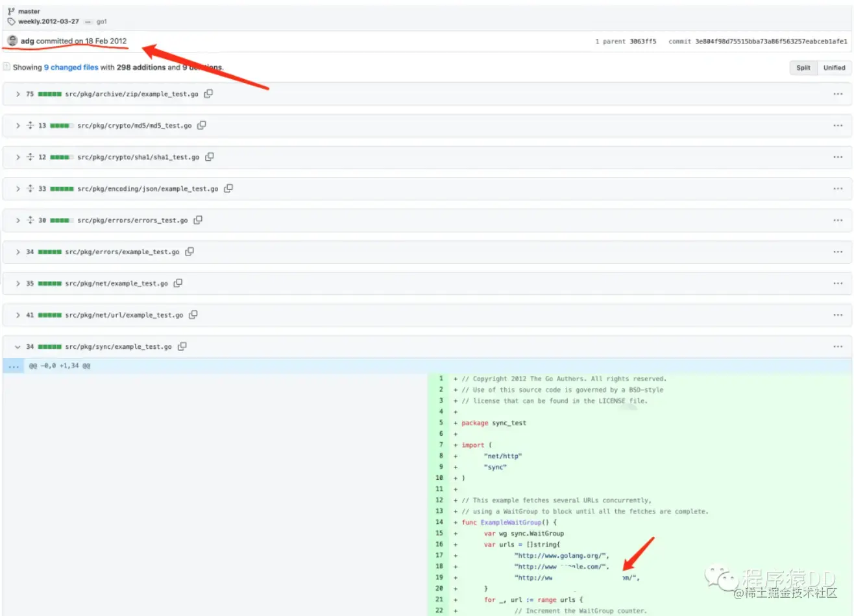Open src/pkg/net/url/example_test.go file link

coord(124,315)
